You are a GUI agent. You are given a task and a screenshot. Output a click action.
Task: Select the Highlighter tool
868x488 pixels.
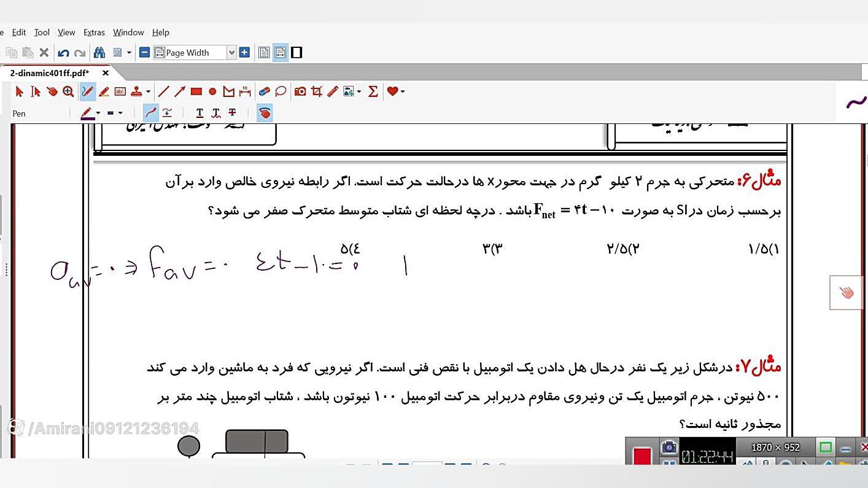pyautogui.click(x=104, y=91)
